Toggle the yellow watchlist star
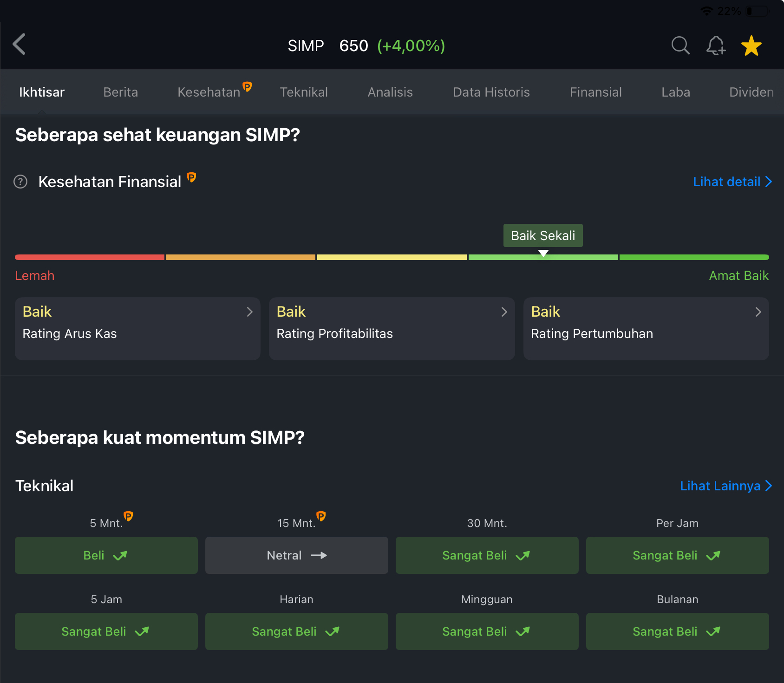784x683 pixels. click(751, 46)
